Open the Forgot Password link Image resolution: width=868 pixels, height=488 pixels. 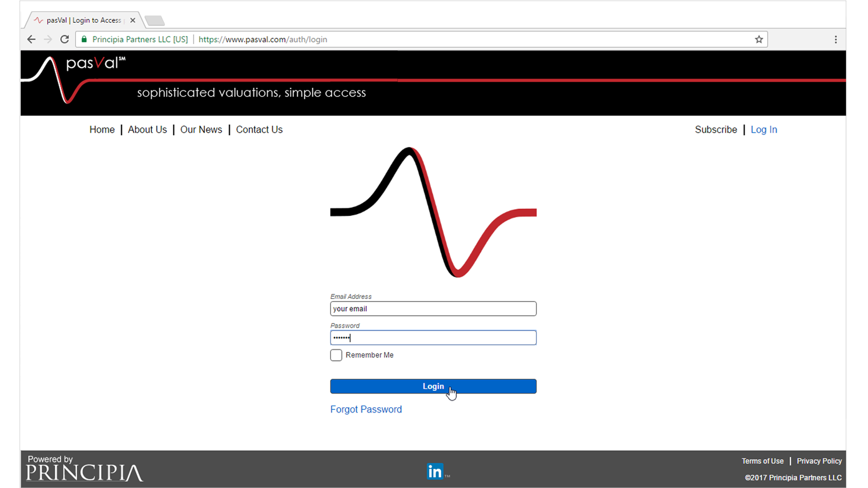tap(366, 409)
